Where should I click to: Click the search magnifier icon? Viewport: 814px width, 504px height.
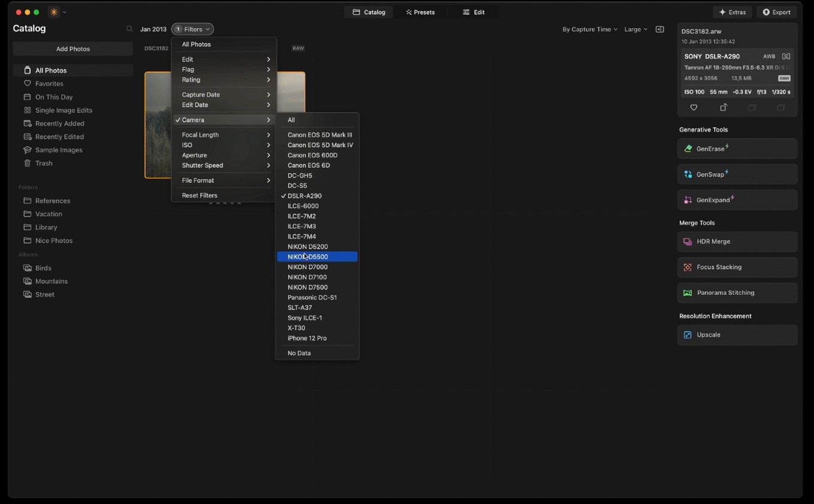coord(129,29)
